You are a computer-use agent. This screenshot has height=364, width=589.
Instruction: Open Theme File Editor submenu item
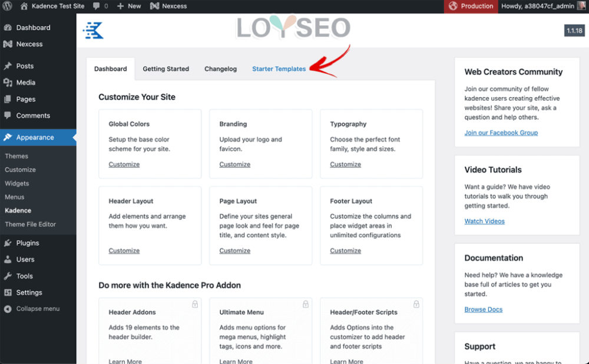tap(31, 224)
